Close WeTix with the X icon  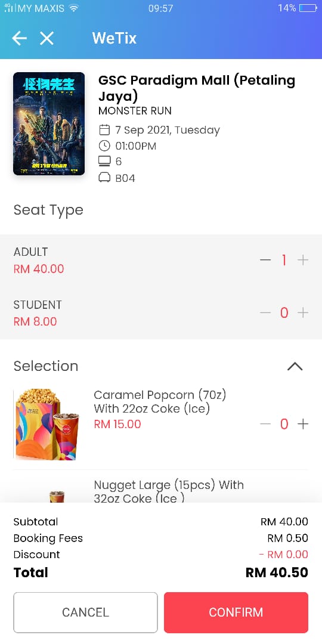[47, 38]
